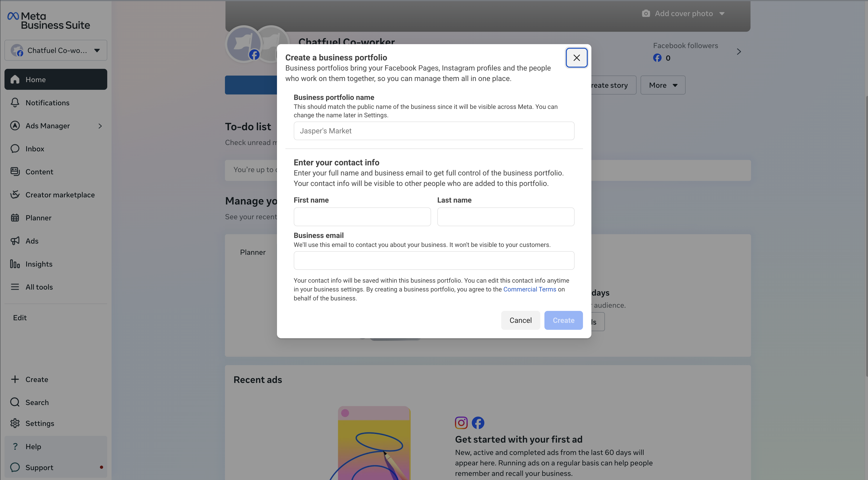
Task: Click the Ads megaphone icon
Action: coord(15,241)
